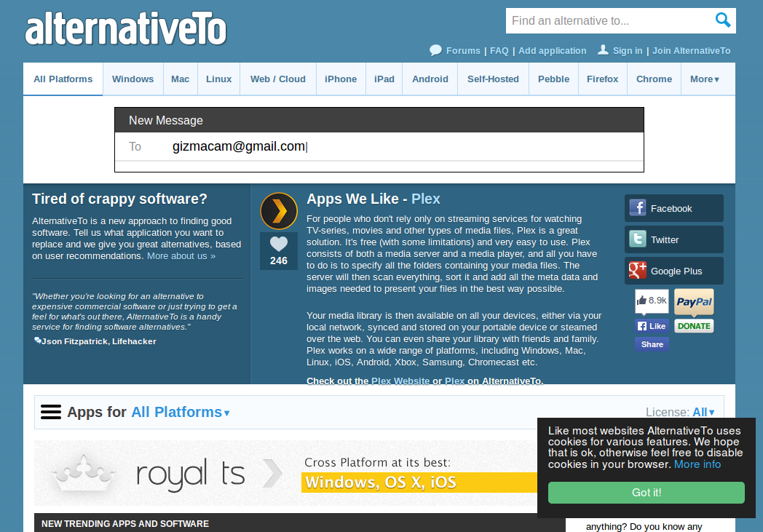Screen dimensions: 763x532
Task: Select the All Platforms tab
Action: pos(63,79)
